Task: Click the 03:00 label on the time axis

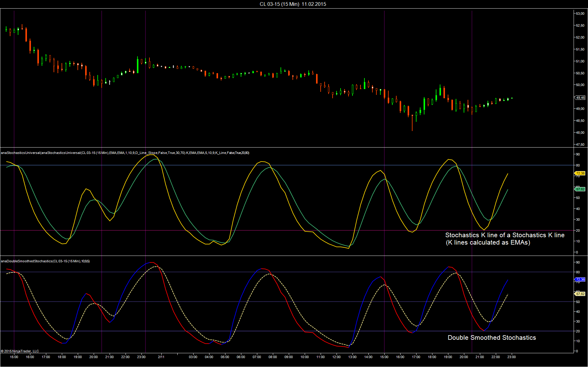Action: (193, 357)
